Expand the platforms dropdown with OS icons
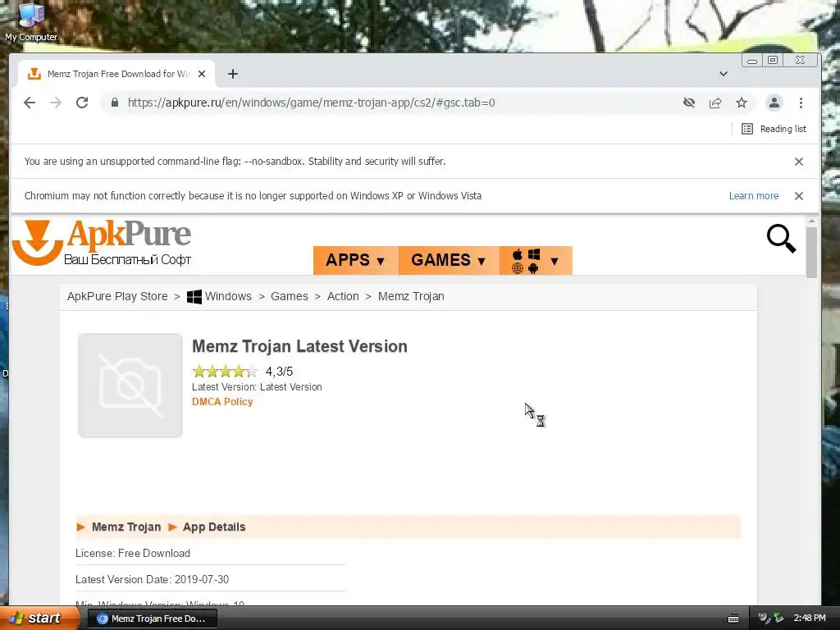 click(x=536, y=260)
